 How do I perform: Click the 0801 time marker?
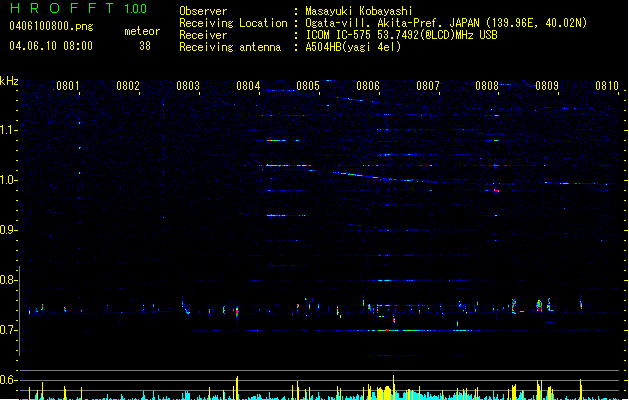[x=67, y=86]
